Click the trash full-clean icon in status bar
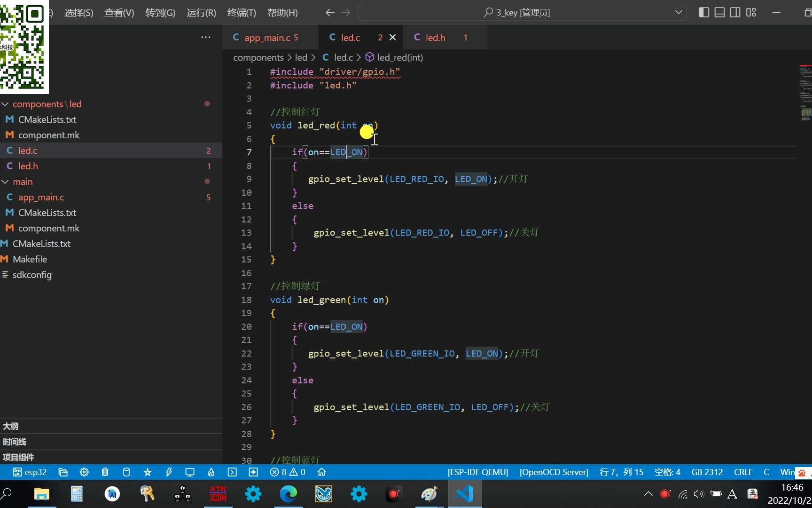Screen dimensions: 812x508 (x=105, y=472)
